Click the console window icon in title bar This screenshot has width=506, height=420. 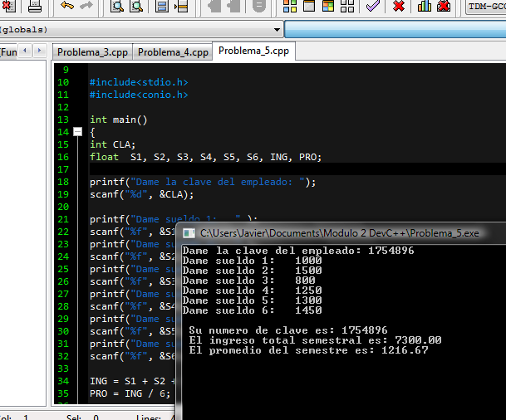[189, 233]
